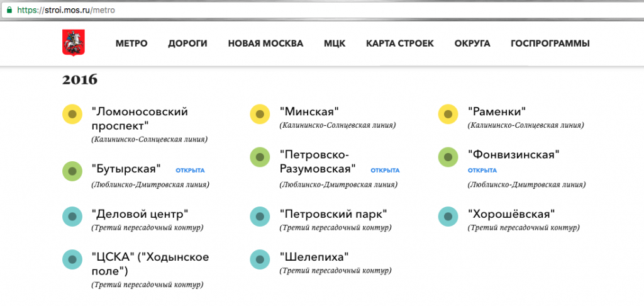Open the "ЦСКА" ("Ходынское поле") station link
The width and height of the screenshot is (644, 306).
pos(150,264)
